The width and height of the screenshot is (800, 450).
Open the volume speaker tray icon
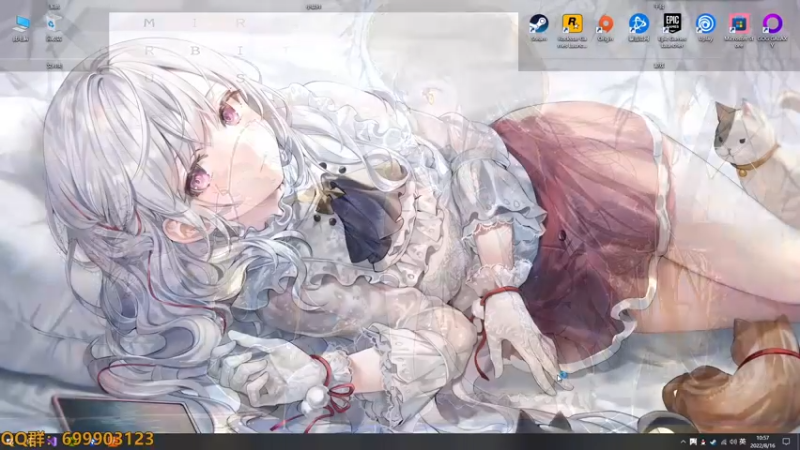(734, 442)
